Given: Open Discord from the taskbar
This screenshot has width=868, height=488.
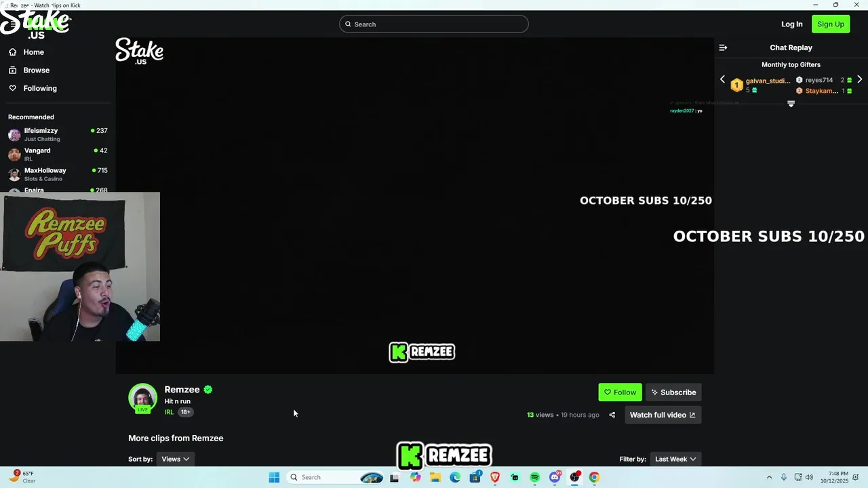Looking at the screenshot, I should click(x=555, y=477).
